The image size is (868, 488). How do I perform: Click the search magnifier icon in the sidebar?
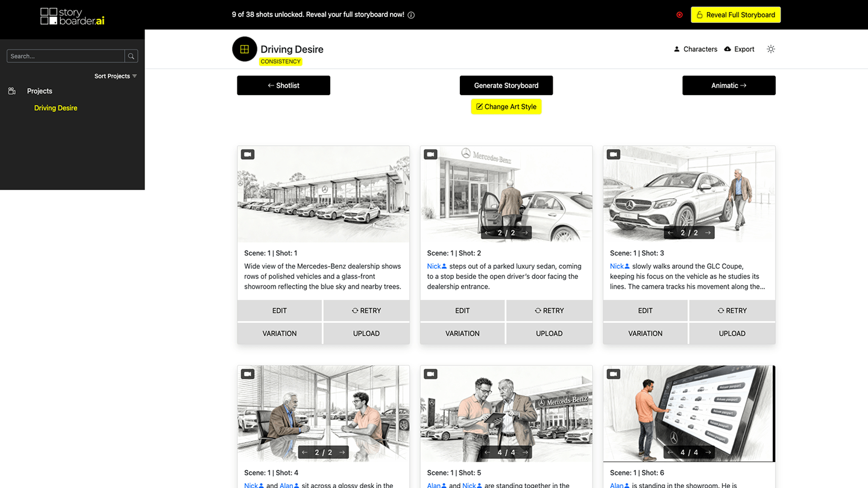click(x=131, y=56)
